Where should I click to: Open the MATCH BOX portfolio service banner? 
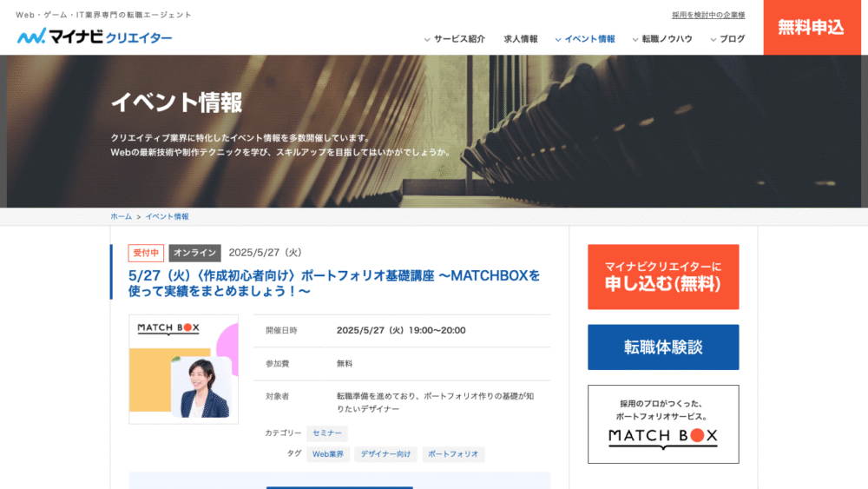(663, 424)
